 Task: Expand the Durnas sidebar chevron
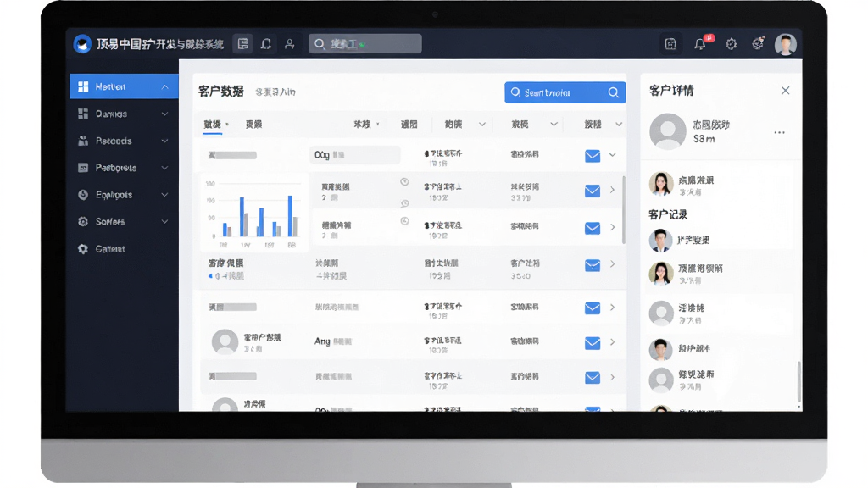(x=165, y=114)
